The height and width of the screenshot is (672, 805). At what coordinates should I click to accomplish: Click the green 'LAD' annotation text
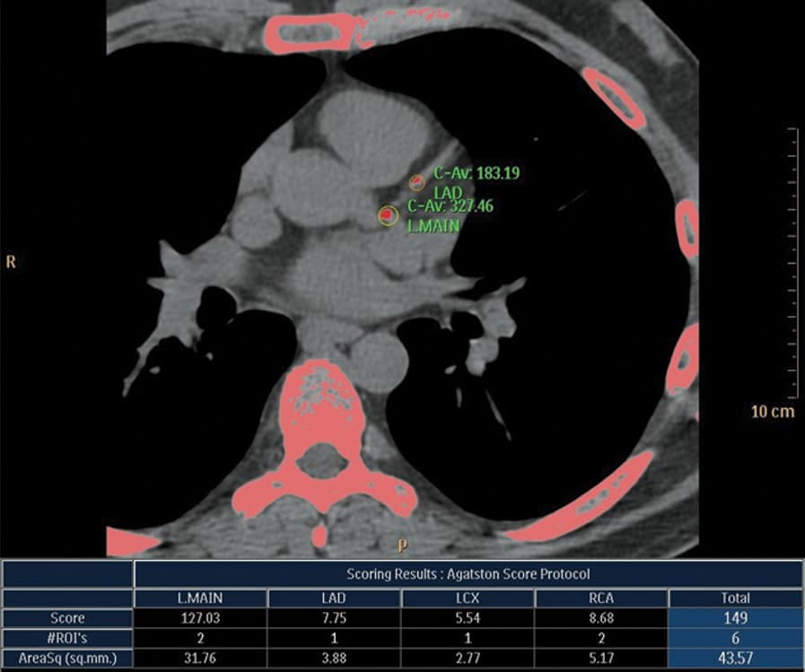(x=448, y=193)
